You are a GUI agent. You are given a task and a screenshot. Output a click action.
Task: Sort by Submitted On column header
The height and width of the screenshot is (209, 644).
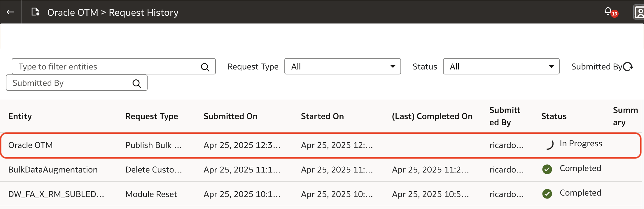pos(230,116)
